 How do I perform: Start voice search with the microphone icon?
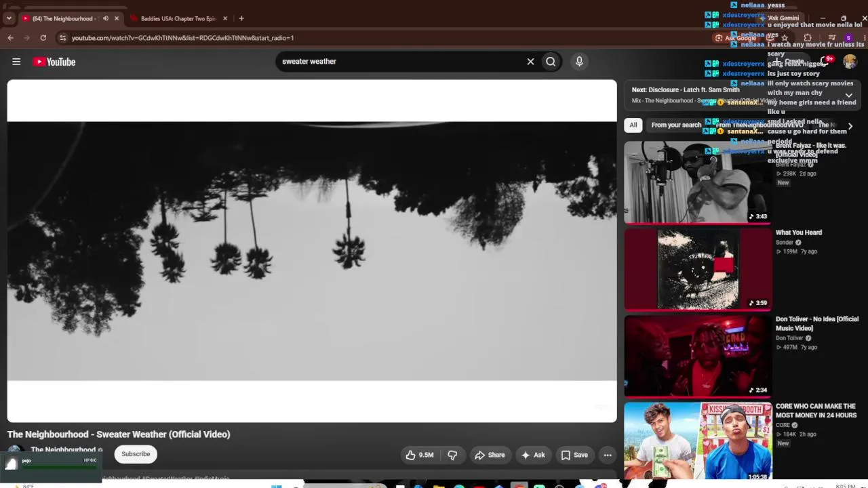(x=579, y=62)
